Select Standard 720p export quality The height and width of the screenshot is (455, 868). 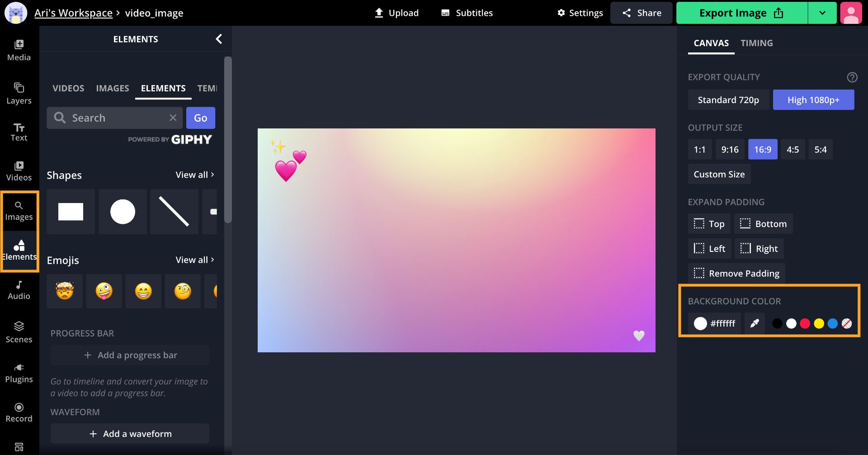[x=728, y=100]
